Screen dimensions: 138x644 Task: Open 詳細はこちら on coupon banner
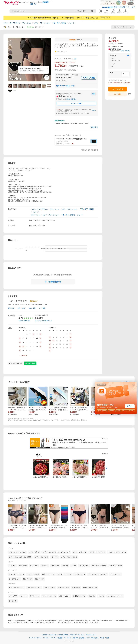coord(105,18)
